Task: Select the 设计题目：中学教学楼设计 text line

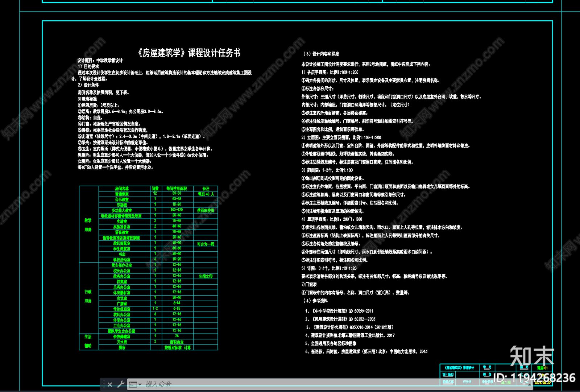Action: coord(100,61)
